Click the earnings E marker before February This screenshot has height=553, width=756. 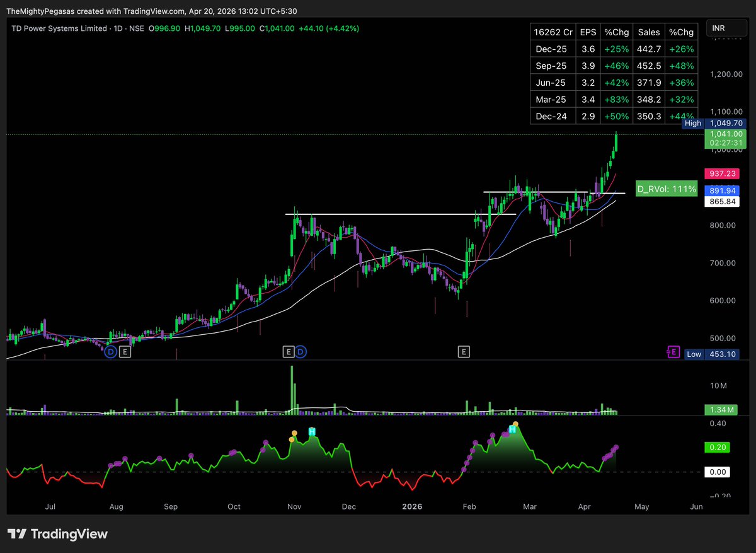[x=464, y=351]
